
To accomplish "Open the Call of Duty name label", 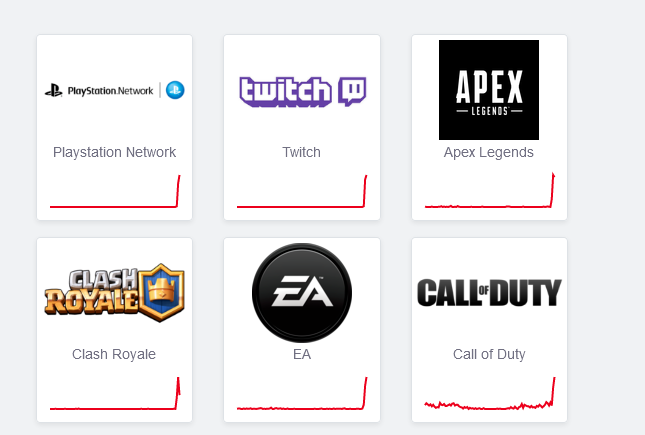I will 489,354.
